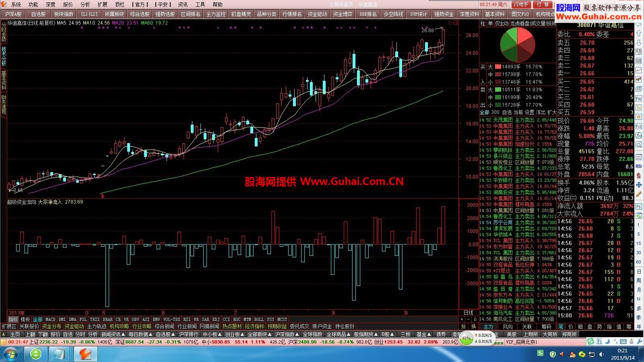
Task: Switch to 模板 template mode
Action: click(25, 319)
